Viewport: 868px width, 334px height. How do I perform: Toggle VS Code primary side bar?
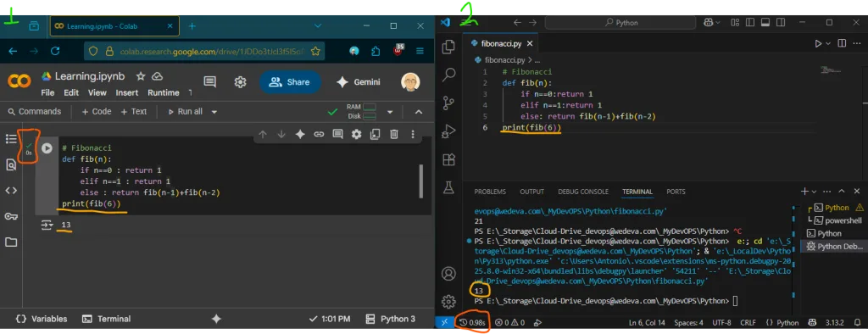[751, 23]
